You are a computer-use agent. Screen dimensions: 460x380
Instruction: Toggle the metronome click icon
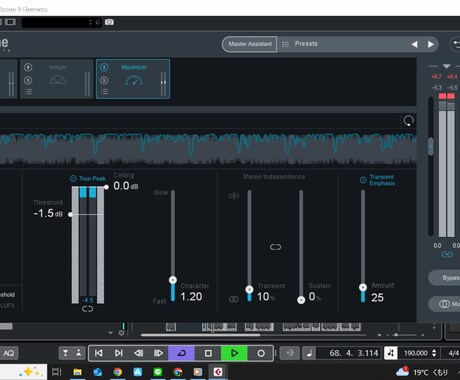(x=390, y=353)
